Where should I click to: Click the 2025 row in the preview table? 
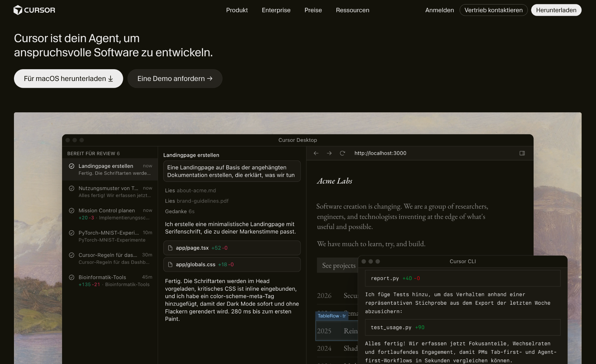click(x=337, y=331)
